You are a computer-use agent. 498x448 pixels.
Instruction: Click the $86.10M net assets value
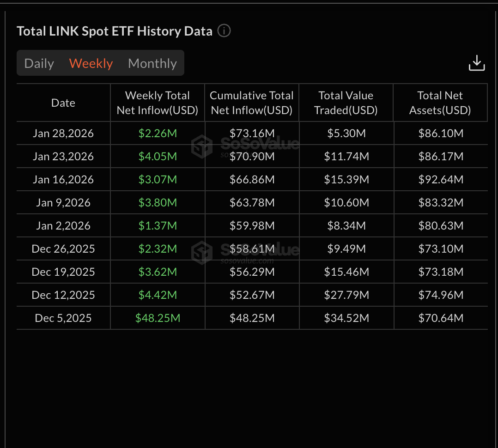(x=440, y=133)
